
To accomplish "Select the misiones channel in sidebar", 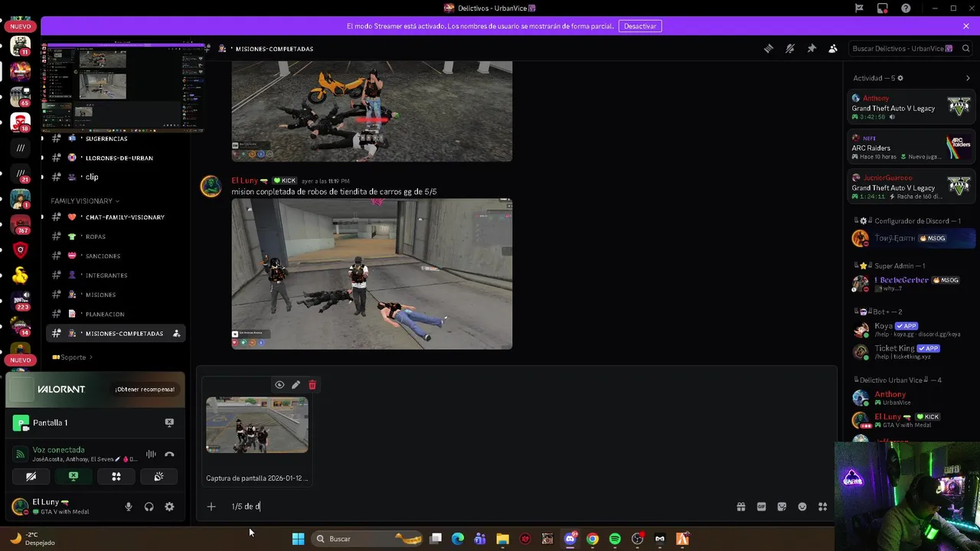I will point(115,295).
